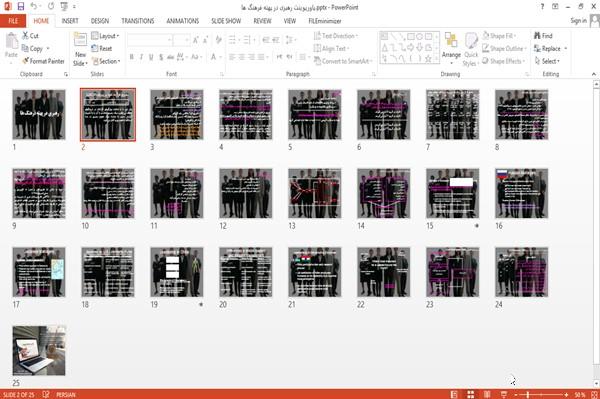The image size is (600, 399).
Task: Switch to the ANIMATIONS tab
Action: pyautogui.click(x=183, y=21)
